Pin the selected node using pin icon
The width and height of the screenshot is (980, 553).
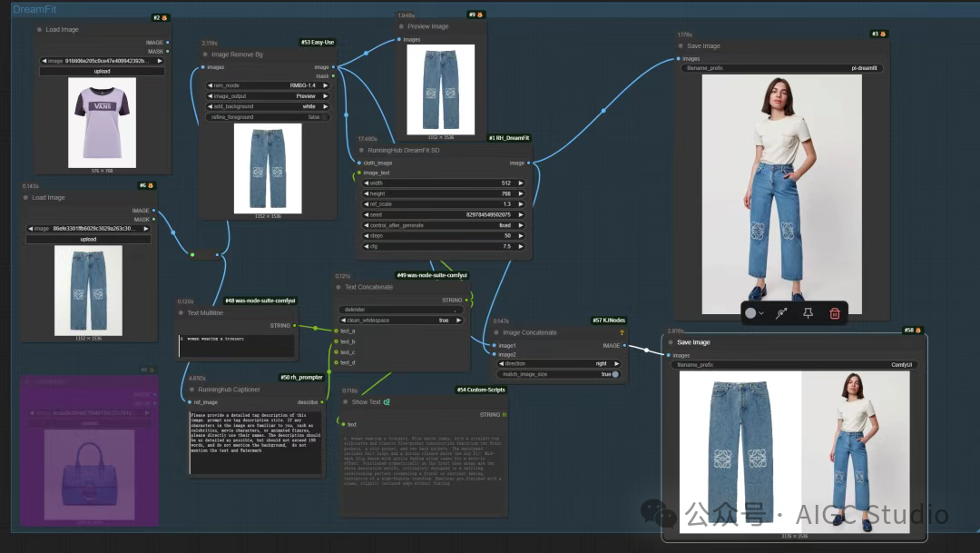click(x=807, y=313)
